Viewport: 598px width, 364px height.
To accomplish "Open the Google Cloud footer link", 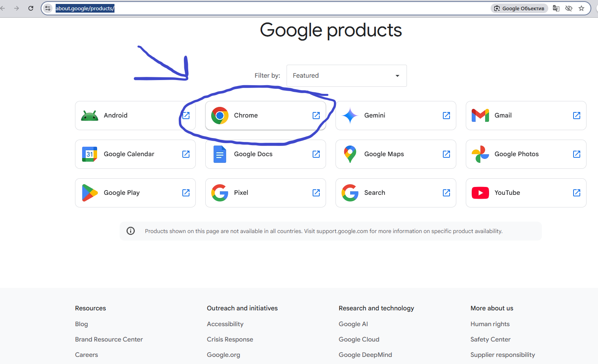I will pos(359,340).
